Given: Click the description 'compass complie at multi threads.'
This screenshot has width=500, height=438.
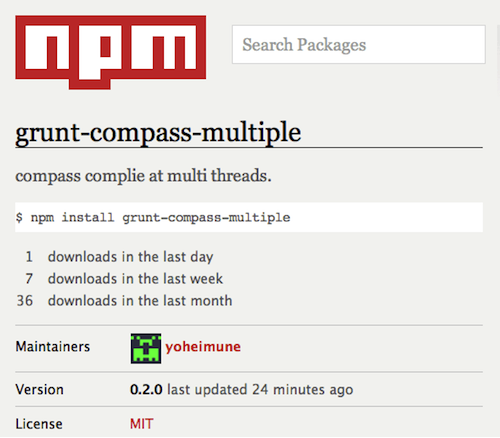Looking at the screenshot, I should pyautogui.click(x=143, y=176).
